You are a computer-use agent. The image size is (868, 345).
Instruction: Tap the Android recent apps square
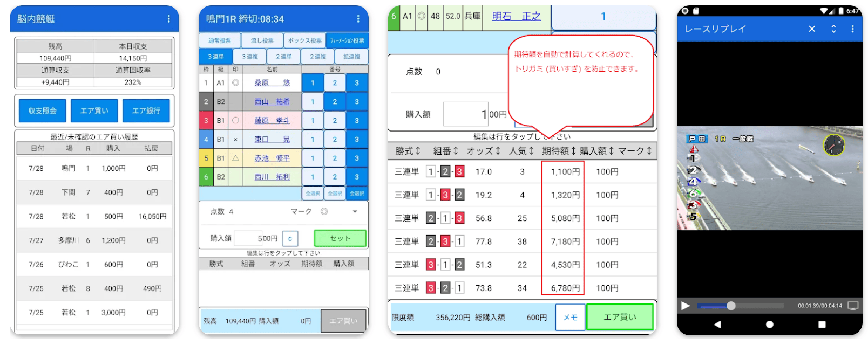[x=822, y=325]
